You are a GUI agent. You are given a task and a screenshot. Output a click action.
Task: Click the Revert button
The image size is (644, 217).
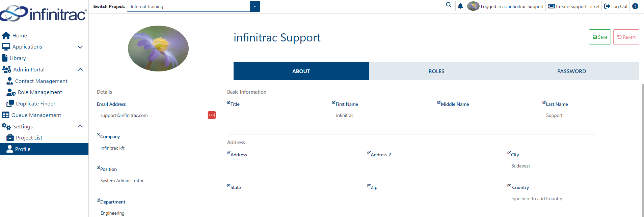(626, 37)
